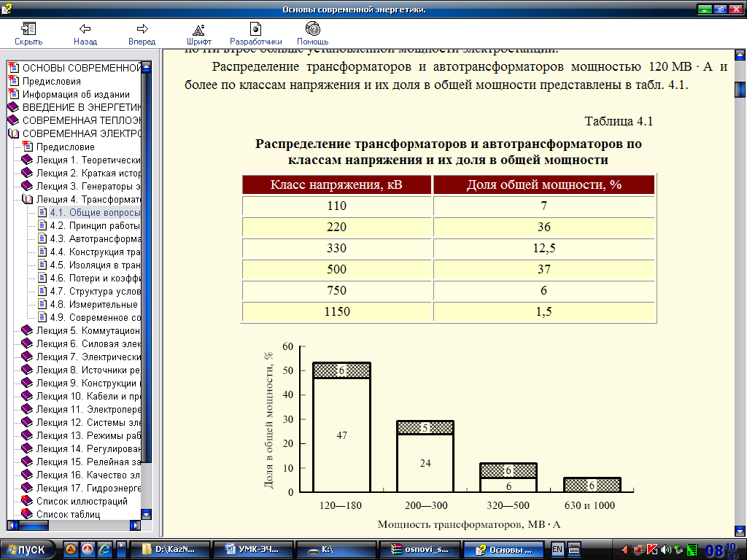747x560 pixels.
Task: Select topic 4.1. Общие вопросы
Action: point(96,212)
